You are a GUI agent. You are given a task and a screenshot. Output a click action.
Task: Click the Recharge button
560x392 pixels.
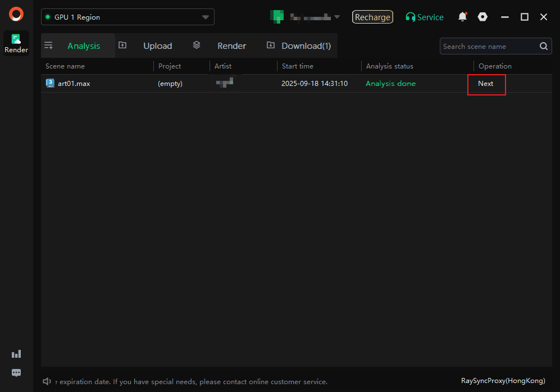click(372, 17)
